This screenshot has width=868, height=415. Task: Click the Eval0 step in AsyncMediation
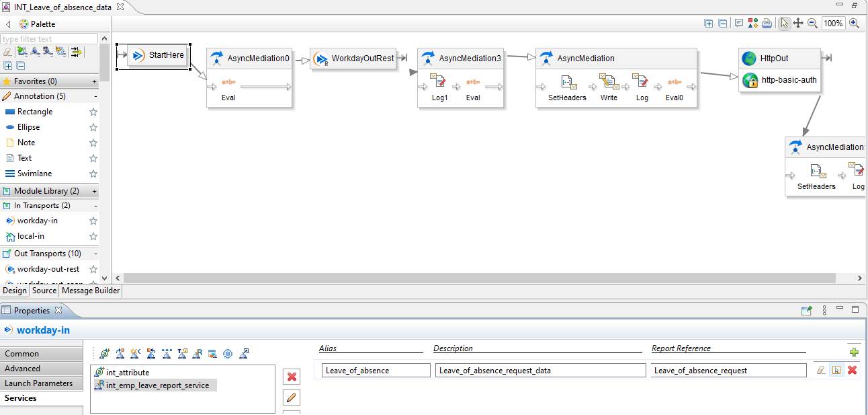674,89
